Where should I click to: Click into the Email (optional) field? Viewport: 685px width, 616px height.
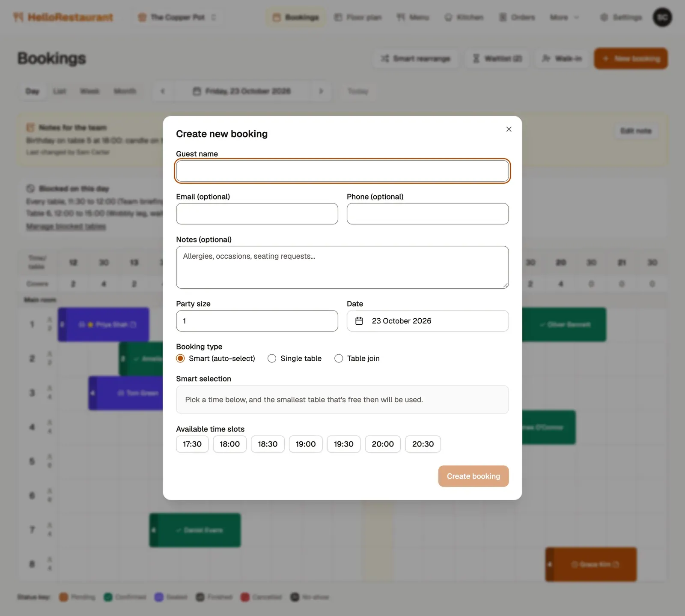pyautogui.click(x=257, y=214)
